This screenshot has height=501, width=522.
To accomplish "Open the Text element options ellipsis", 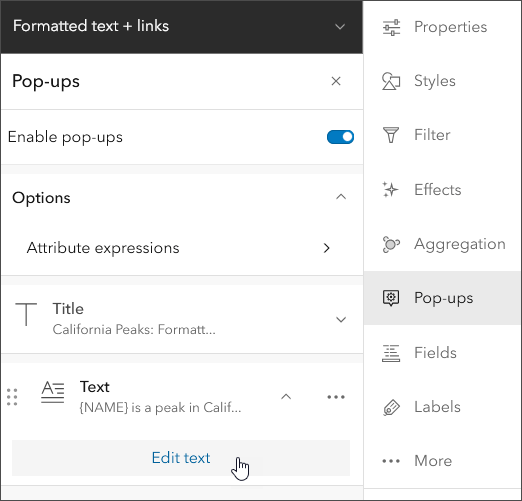I will pyautogui.click(x=336, y=397).
